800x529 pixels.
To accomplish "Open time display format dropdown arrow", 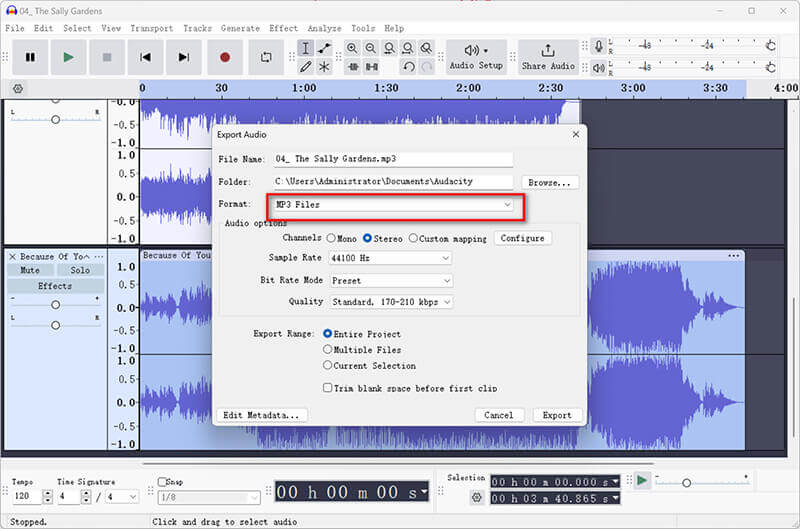I will click(424, 492).
